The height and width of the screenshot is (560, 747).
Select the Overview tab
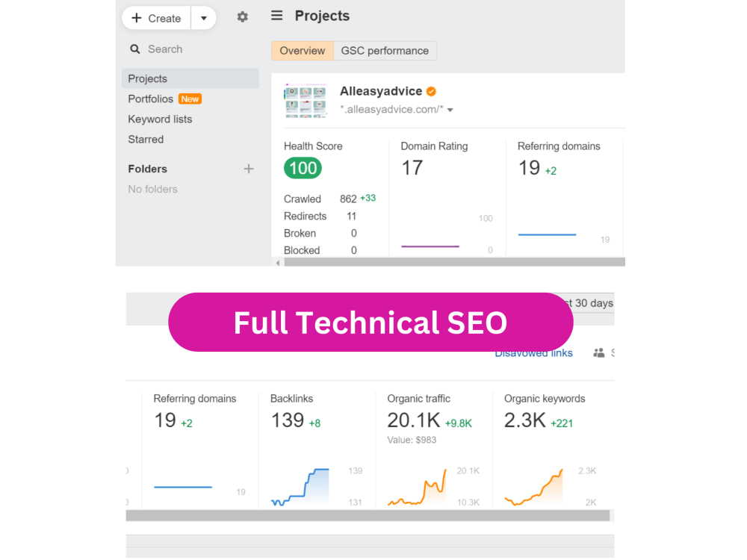pyautogui.click(x=303, y=51)
